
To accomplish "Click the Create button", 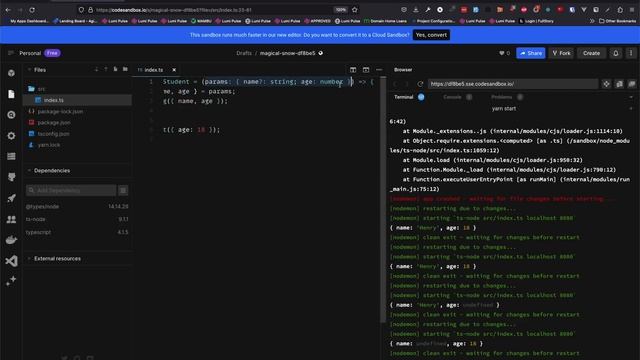I will (x=591, y=53).
